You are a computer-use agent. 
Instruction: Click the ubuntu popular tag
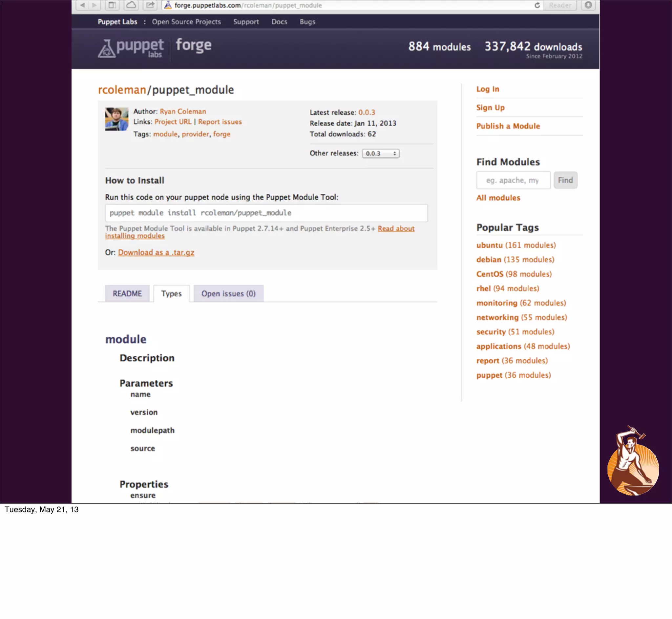pos(489,245)
